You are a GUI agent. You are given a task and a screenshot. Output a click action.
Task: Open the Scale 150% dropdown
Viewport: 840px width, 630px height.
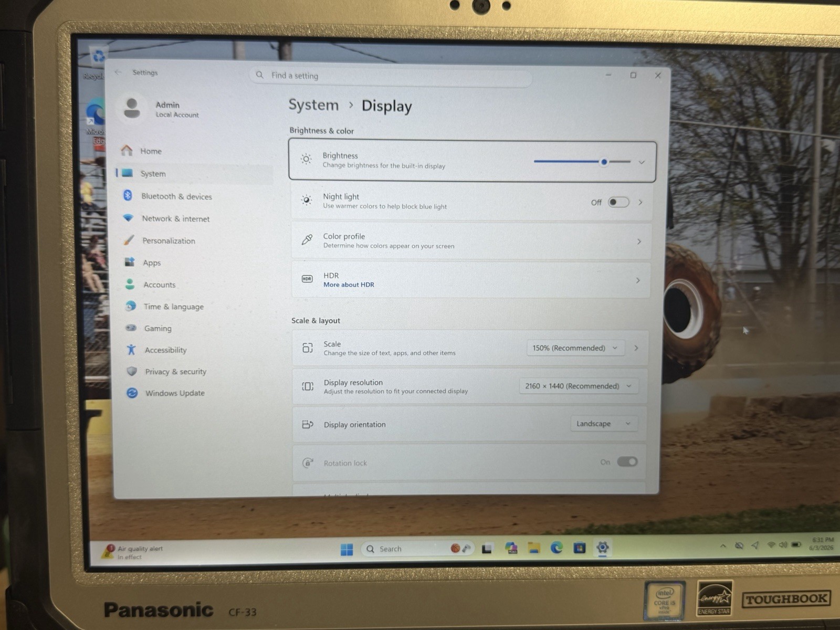tap(575, 348)
